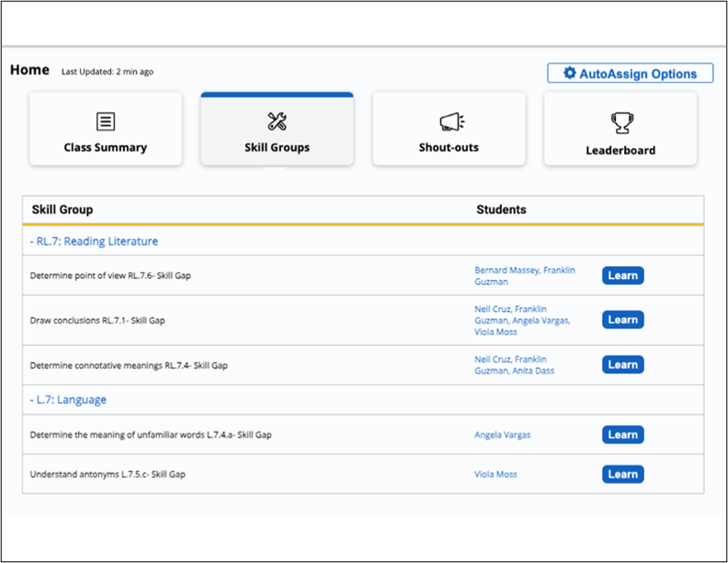The width and height of the screenshot is (728, 563).
Task: Open the Leaderboard tab
Action: coord(620,129)
